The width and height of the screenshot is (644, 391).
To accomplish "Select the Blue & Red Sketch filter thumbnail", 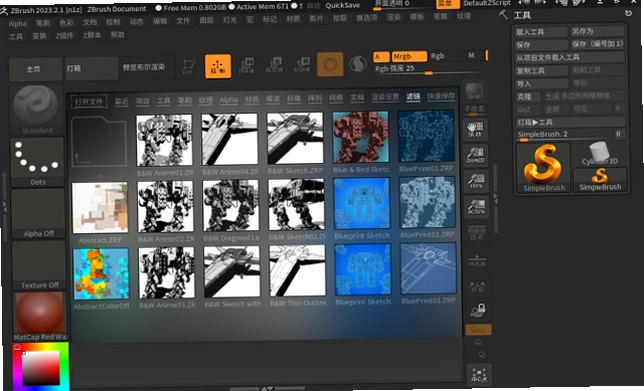I will click(x=360, y=137).
